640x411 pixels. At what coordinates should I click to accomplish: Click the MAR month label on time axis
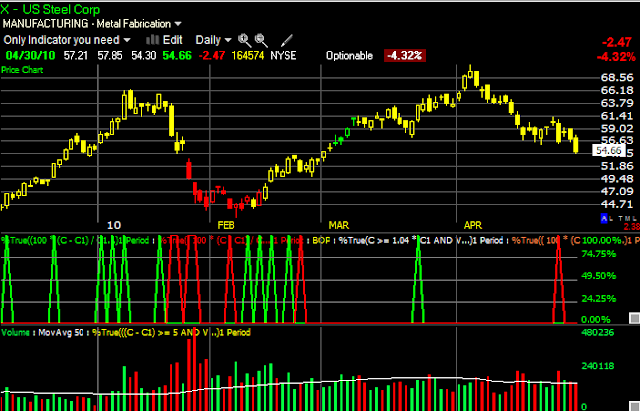click(339, 225)
